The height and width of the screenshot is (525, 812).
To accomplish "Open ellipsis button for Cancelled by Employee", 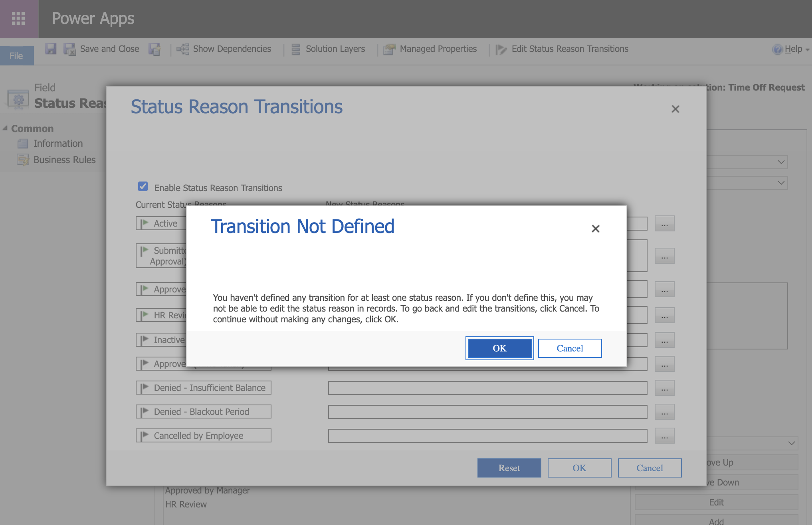I will (664, 436).
